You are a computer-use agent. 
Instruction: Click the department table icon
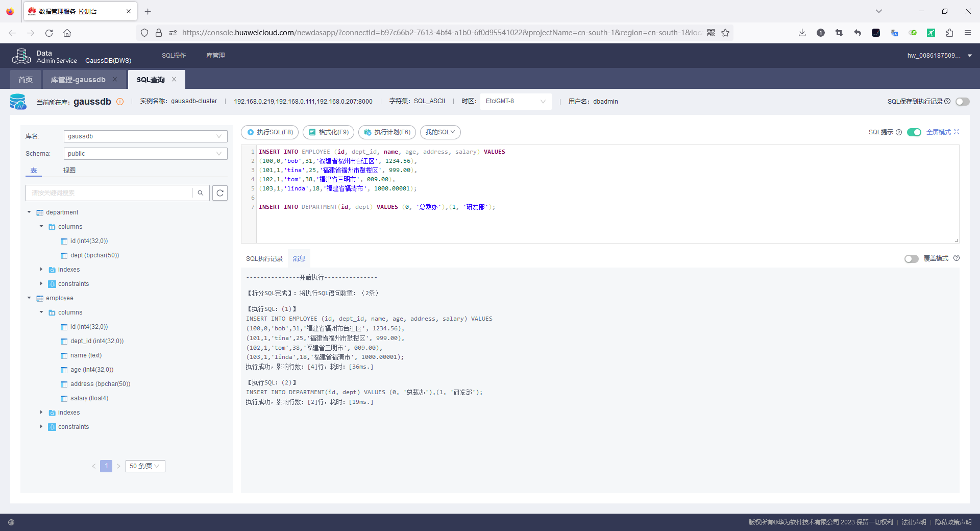pyautogui.click(x=40, y=212)
